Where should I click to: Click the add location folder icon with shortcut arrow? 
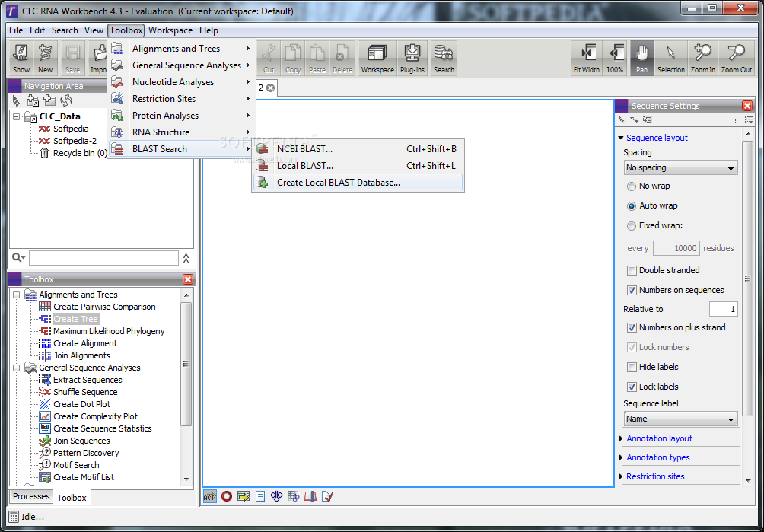point(33,100)
